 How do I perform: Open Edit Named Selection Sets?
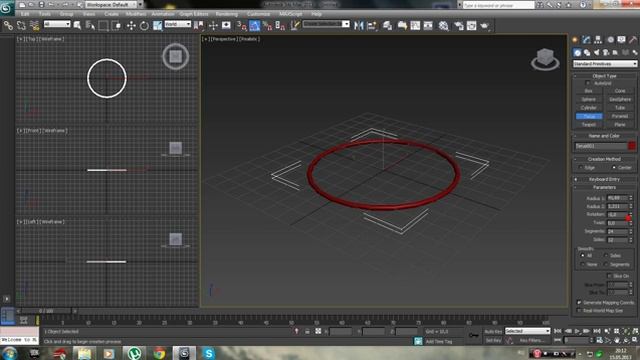(295, 26)
